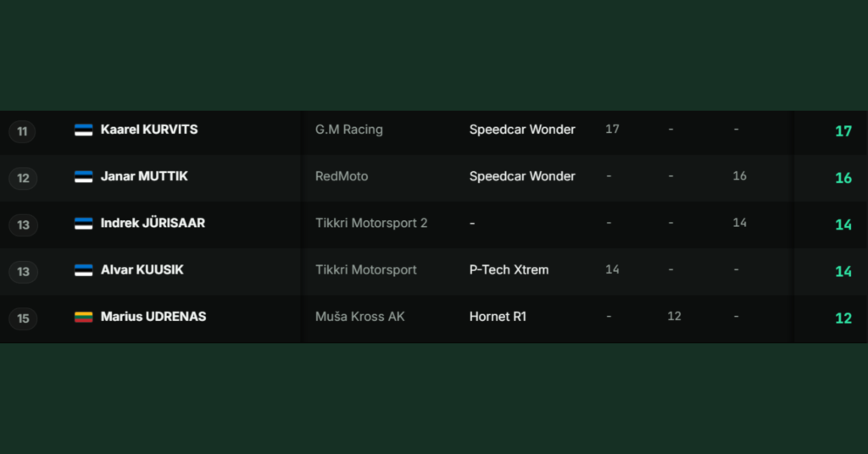Click team name G.M Racing
This screenshot has width=868, height=454.
pyautogui.click(x=348, y=130)
